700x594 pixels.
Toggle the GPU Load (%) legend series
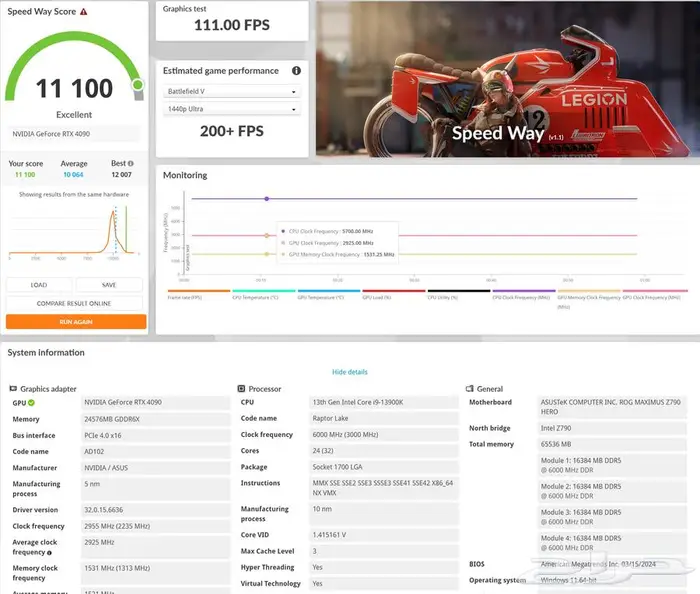coord(394,294)
